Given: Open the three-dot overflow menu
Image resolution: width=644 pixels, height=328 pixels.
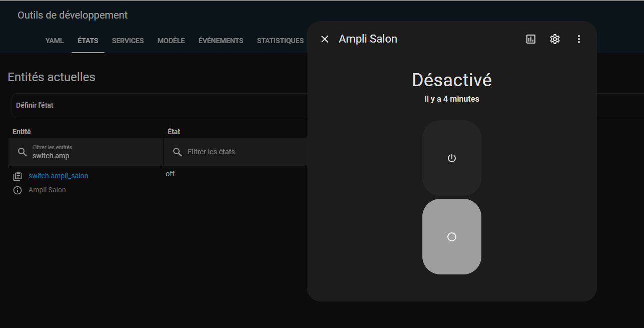Looking at the screenshot, I should coord(579,39).
